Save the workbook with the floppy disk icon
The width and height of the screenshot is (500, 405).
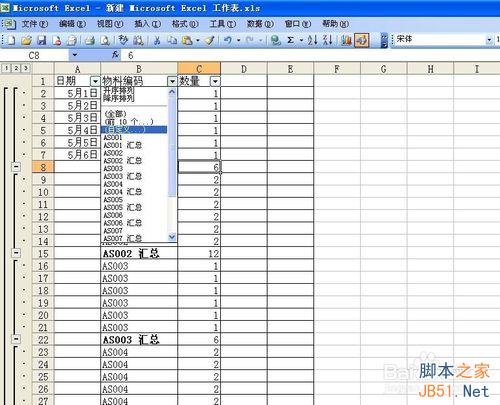[x=41, y=40]
